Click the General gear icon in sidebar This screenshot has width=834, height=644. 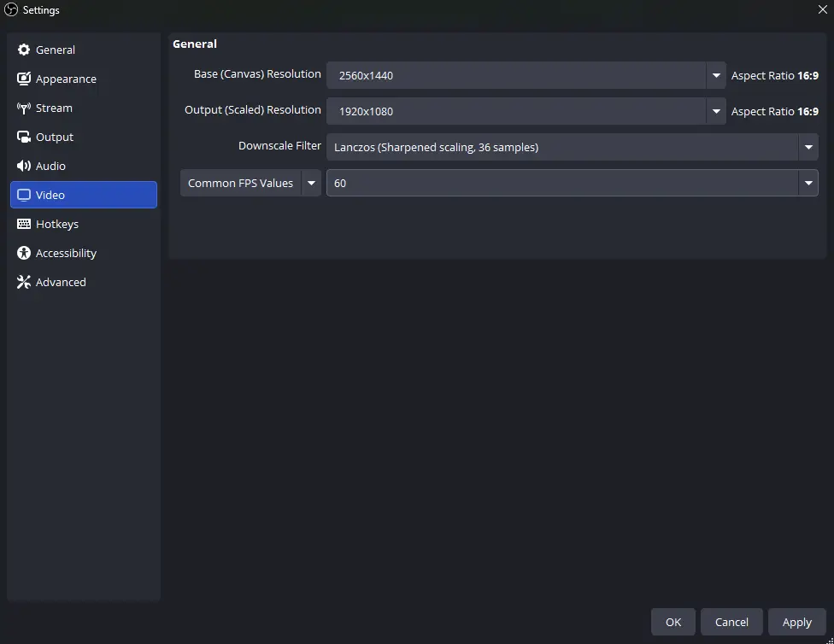click(24, 50)
